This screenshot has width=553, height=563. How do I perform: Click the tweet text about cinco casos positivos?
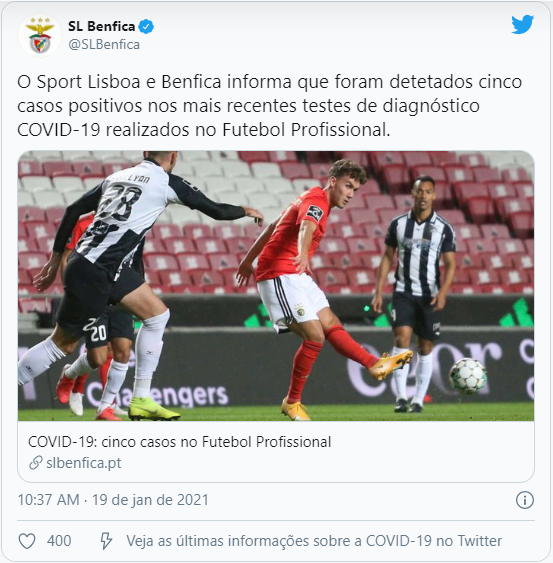(x=269, y=106)
